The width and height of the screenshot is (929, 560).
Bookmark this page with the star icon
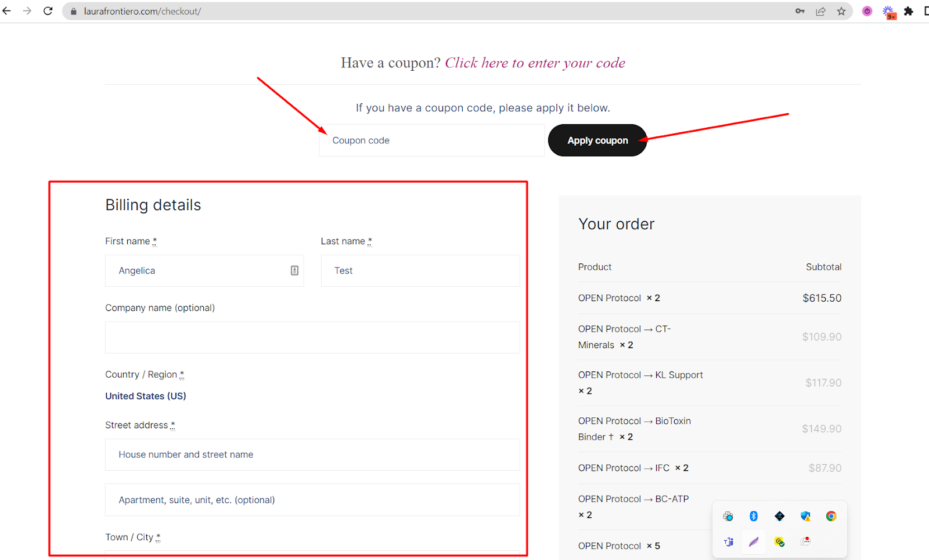[841, 11]
